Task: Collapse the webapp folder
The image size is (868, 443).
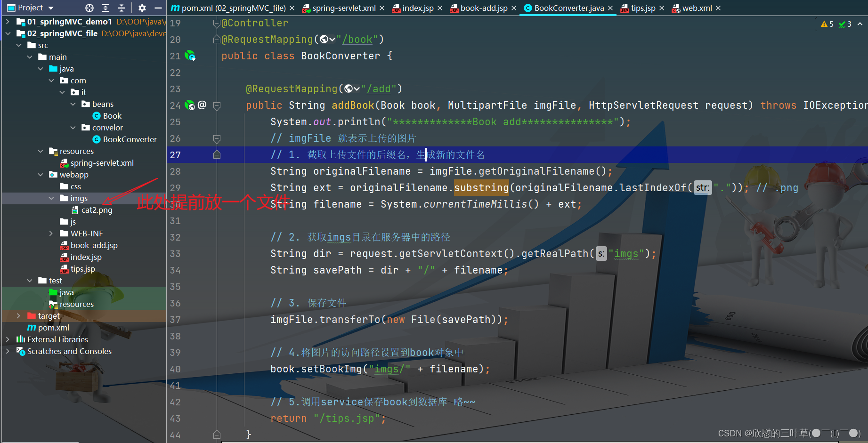Action: tap(41, 175)
